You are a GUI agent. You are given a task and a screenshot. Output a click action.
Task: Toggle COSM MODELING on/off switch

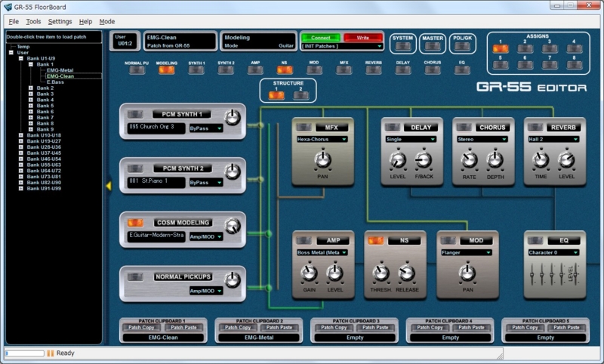coord(136,223)
